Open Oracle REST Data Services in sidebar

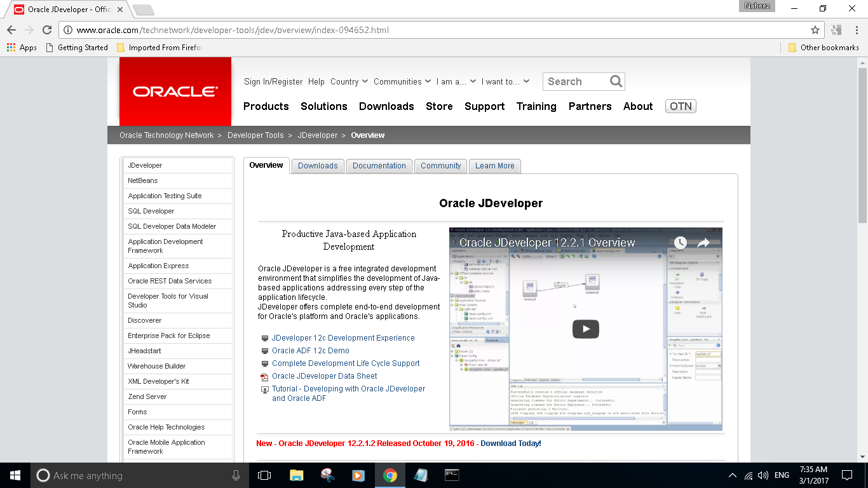[x=170, y=281]
